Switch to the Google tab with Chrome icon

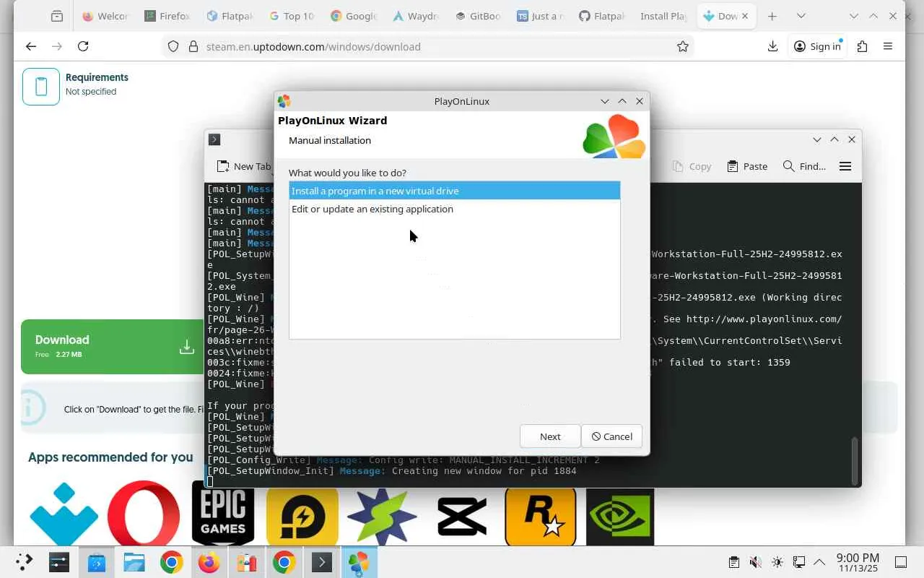[353, 16]
